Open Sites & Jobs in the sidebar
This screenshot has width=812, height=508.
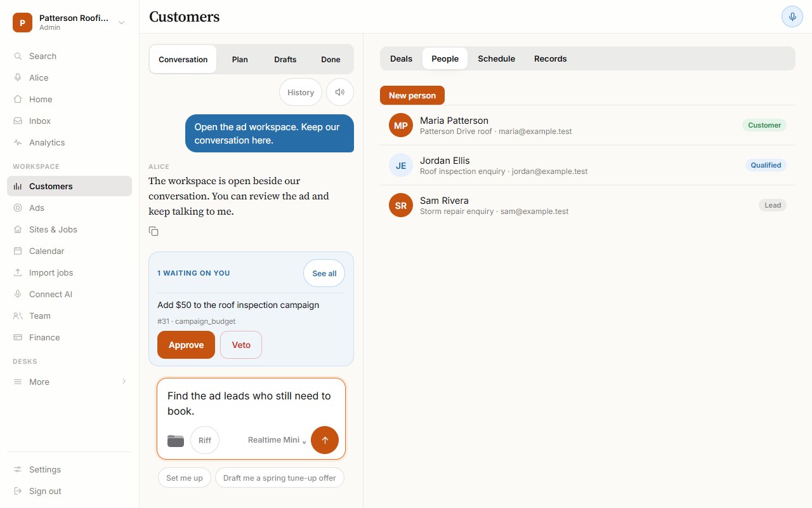pos(69,229)
